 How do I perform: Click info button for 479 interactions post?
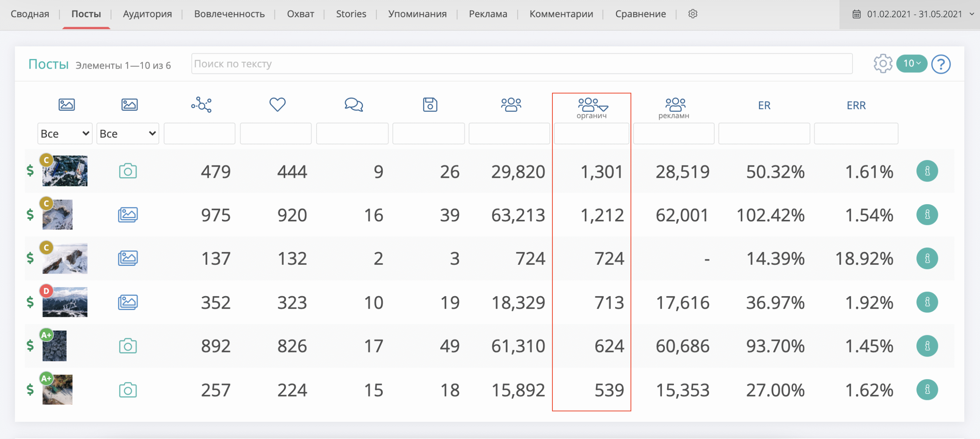(927, 171)
